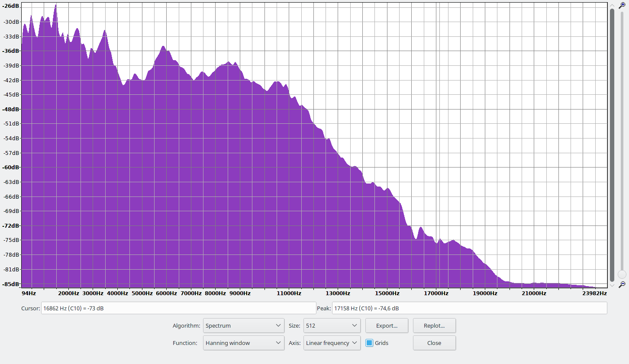The height and width of the screenshot is (364, 629).
Task: Click the 6000Hz axis label
Action: click(166, 293)
